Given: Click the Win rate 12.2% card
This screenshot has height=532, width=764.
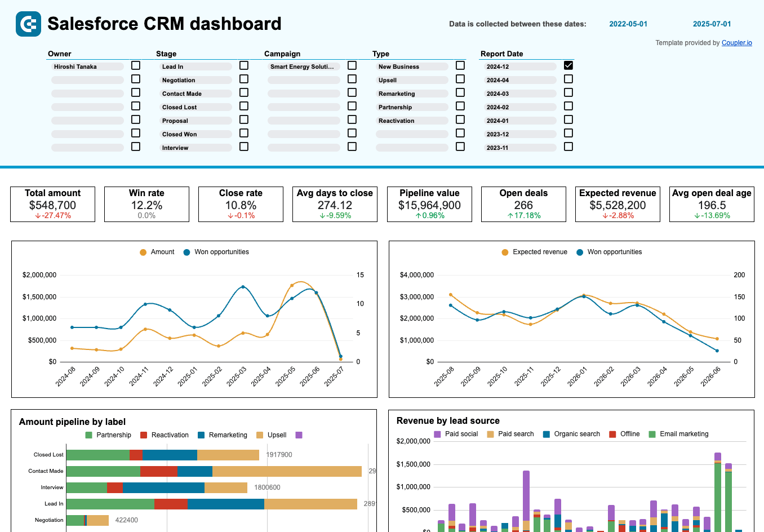Looking at the screenshot, I should (146, 205).
